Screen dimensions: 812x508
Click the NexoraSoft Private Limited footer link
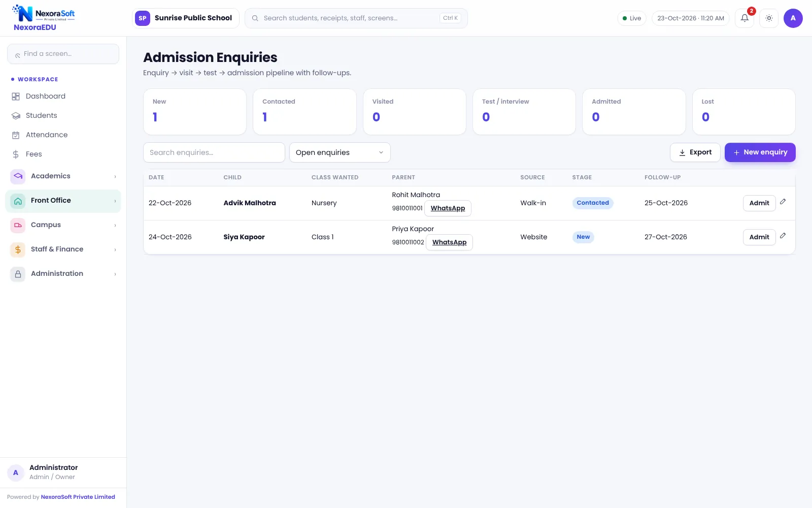click(78, 497)
